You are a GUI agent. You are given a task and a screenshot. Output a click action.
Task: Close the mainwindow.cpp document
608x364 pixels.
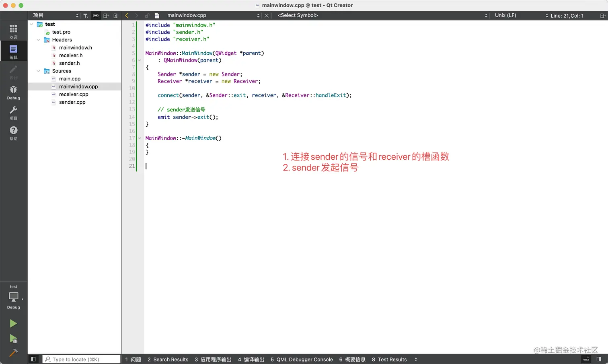(x=267, y=16)
